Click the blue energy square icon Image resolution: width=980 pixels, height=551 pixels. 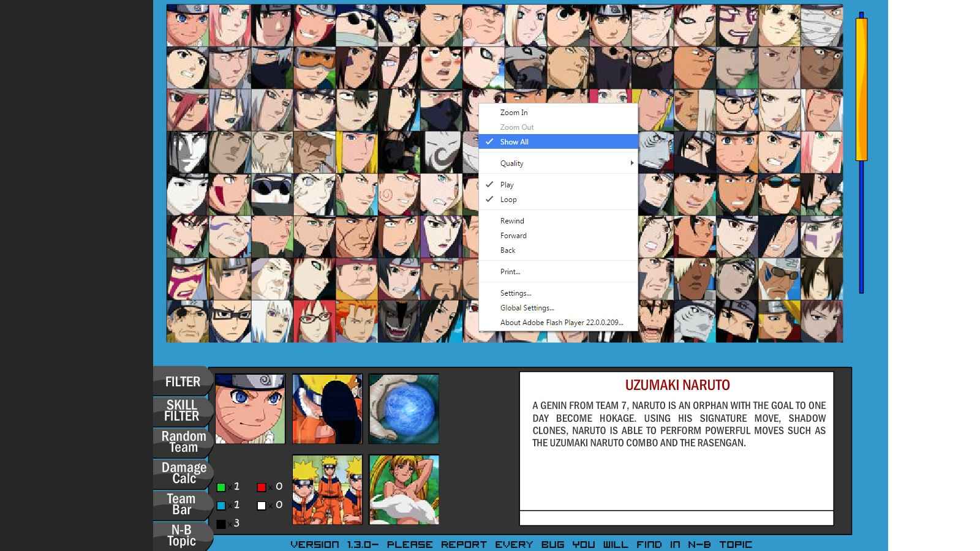221,506
